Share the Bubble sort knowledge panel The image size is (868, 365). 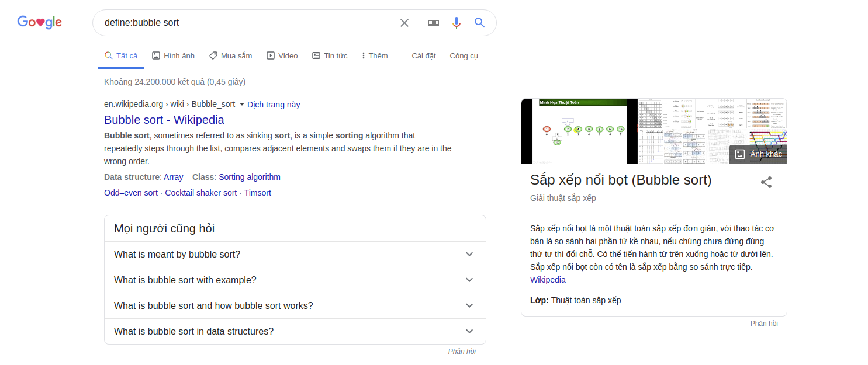pyautogui.click(x=766, y=182)
